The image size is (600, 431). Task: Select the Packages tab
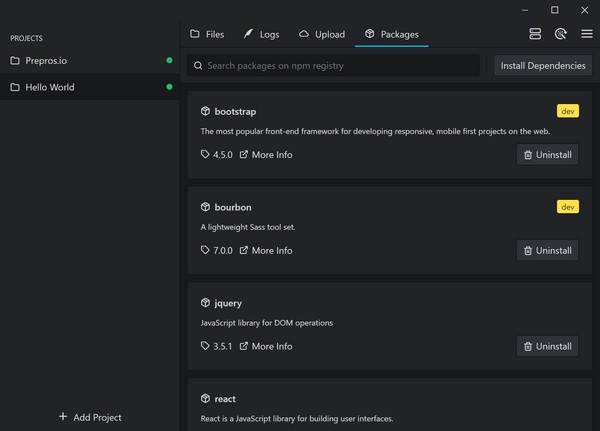[391, 34]
